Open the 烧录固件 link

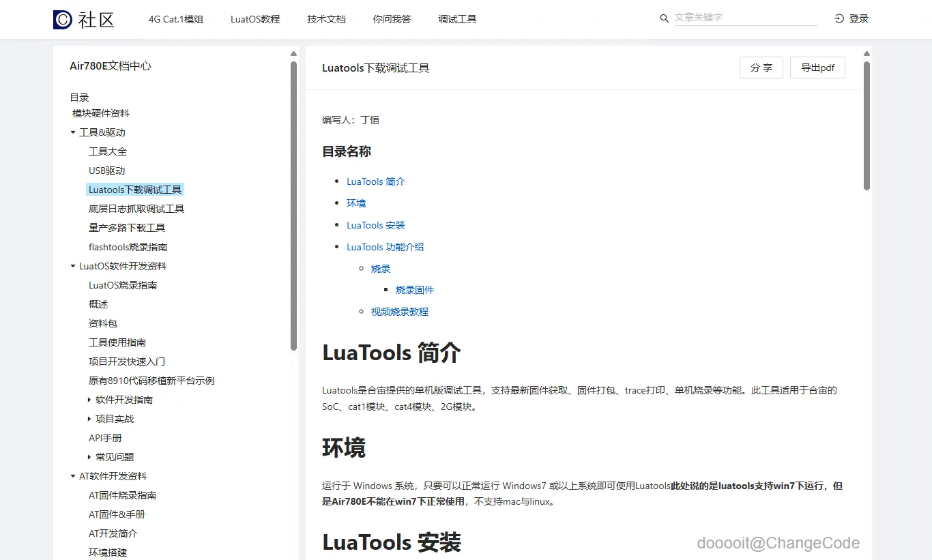415,289
